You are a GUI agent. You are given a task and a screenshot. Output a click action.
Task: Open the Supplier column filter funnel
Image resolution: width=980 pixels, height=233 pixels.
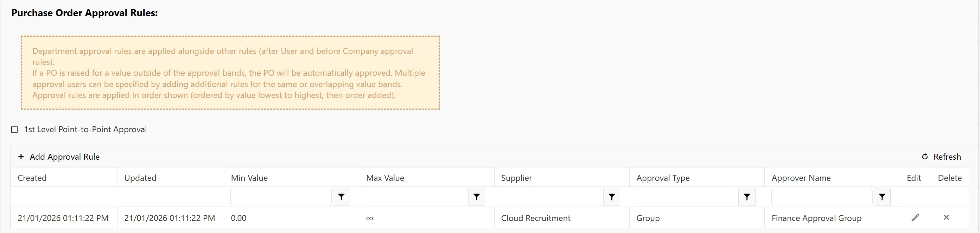click(x=611, y=197)
